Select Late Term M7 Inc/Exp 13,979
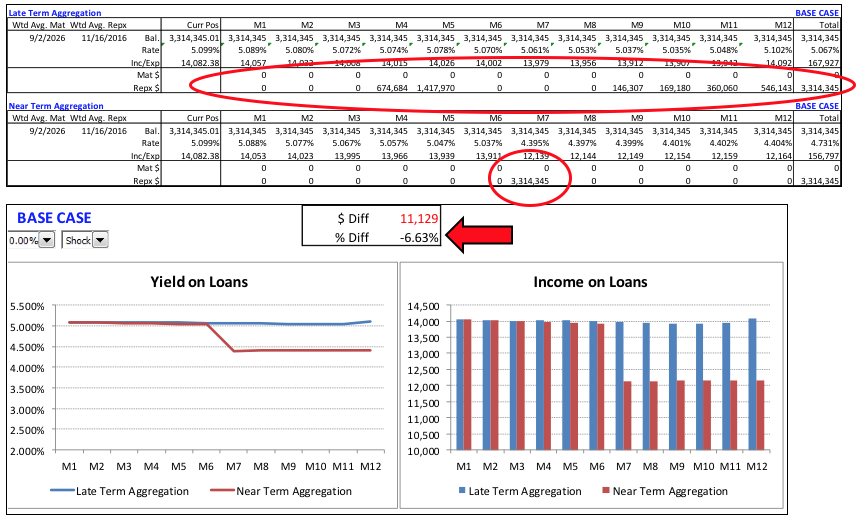Viewport: 860px width, 523px height. (x=536, y=63)
